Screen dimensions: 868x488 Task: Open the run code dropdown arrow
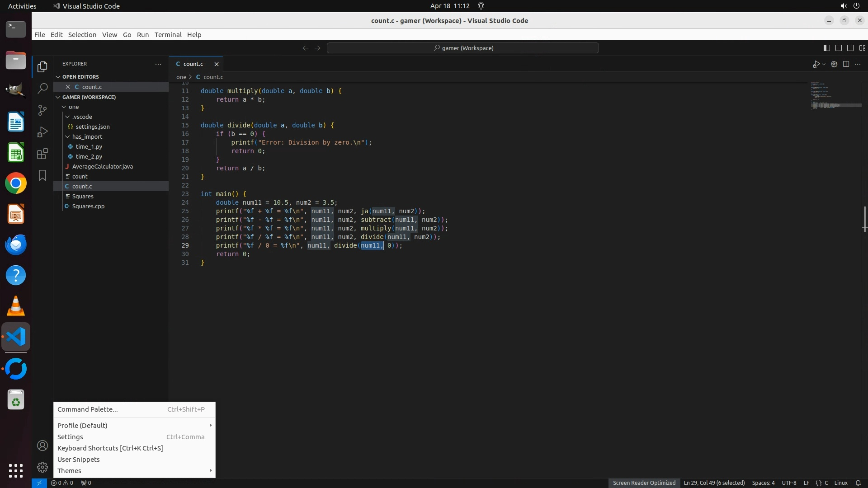point(824,64)
